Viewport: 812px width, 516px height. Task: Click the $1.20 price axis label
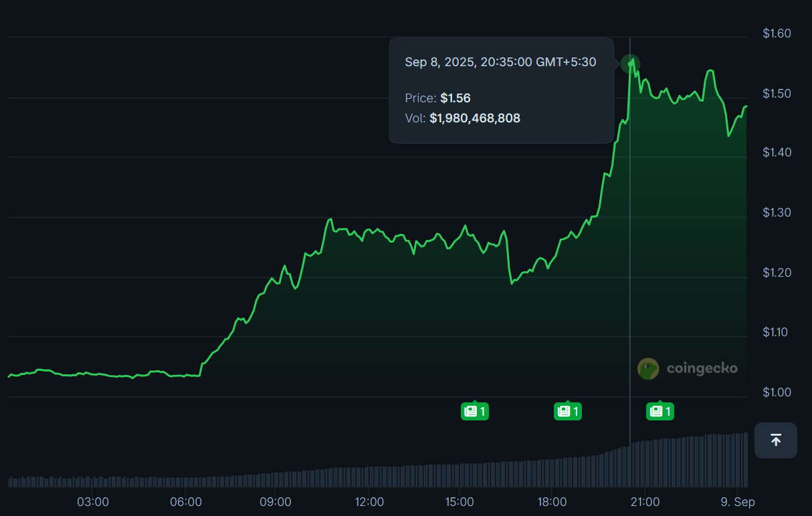(x=777, y=273)
